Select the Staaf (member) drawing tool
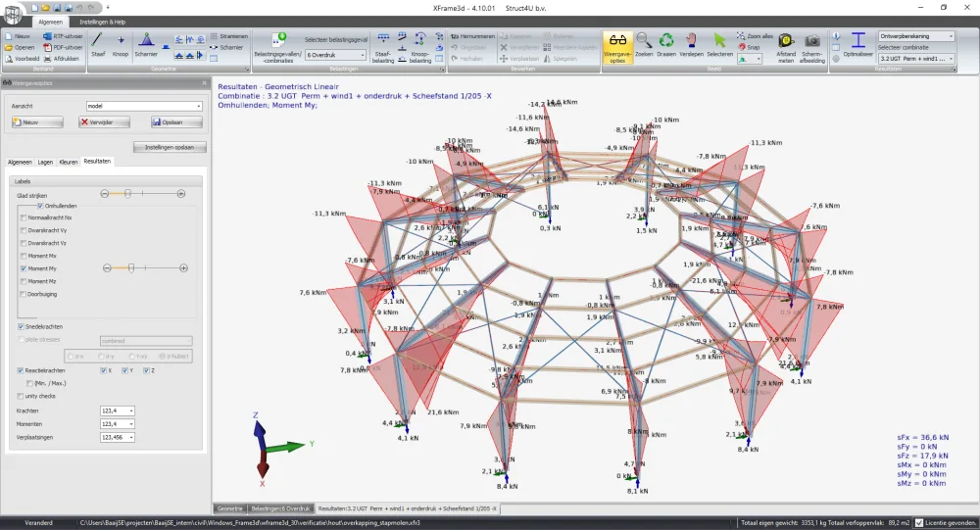Image resolution: width=980 pixels, height=530 pixels. coord(97,46)
